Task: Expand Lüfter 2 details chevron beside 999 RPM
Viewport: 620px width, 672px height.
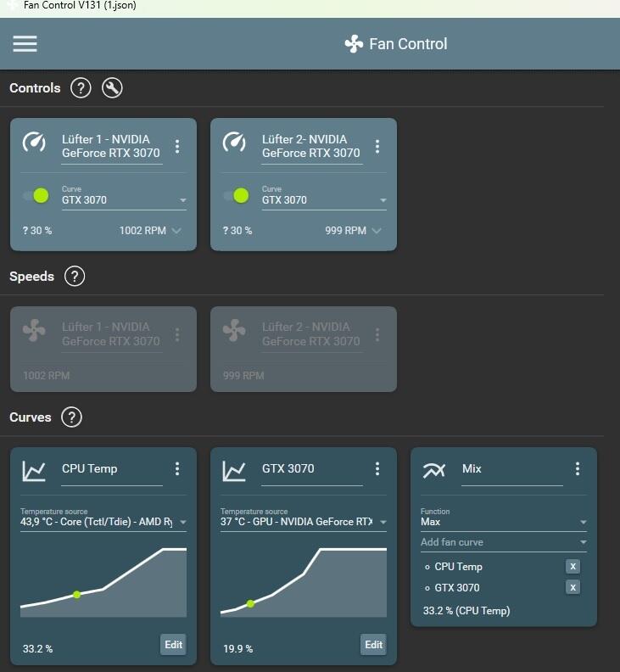Action: (x=377, y=231)
